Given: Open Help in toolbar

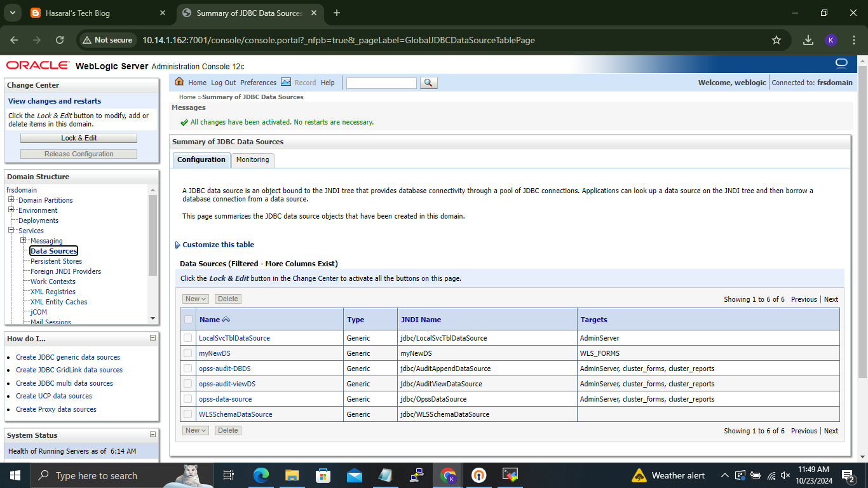Looking at the screenshot, I should point(327,83).
